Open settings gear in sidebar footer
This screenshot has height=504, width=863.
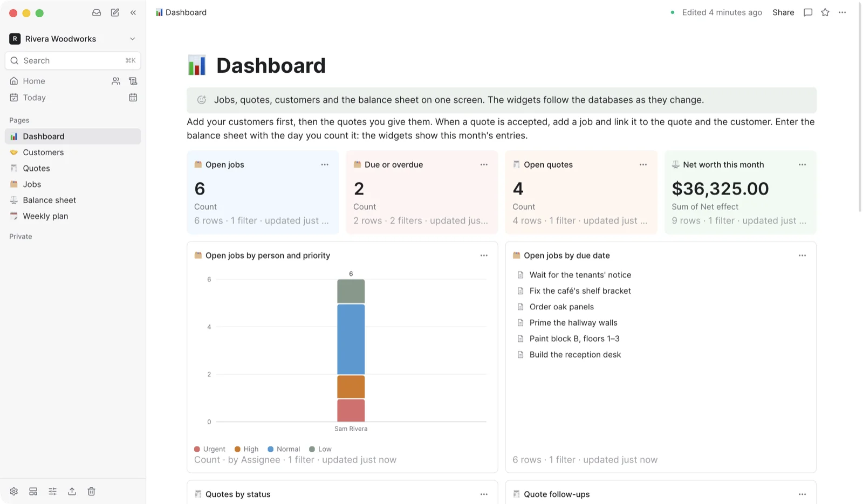pyautogui.click(x=14, y=492)
